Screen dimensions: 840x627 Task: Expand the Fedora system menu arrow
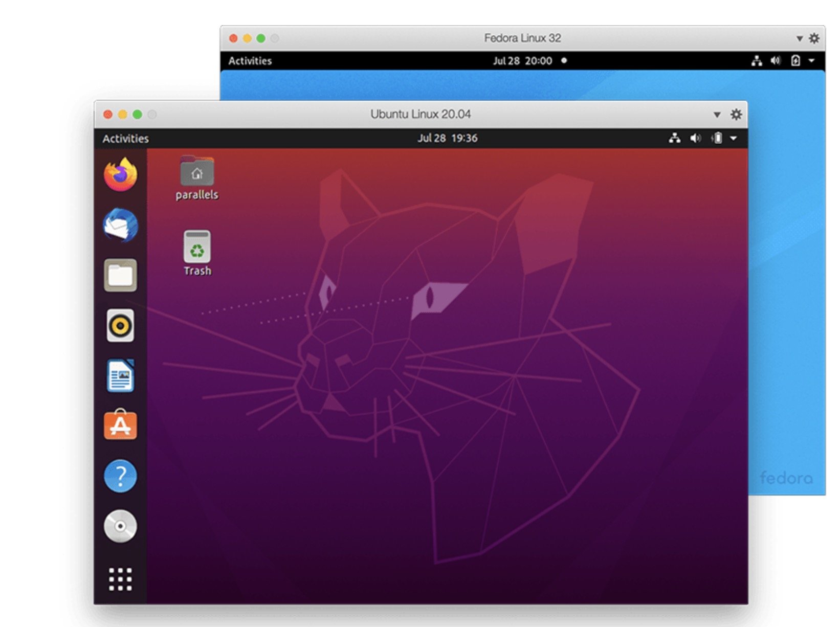point(812,61)
